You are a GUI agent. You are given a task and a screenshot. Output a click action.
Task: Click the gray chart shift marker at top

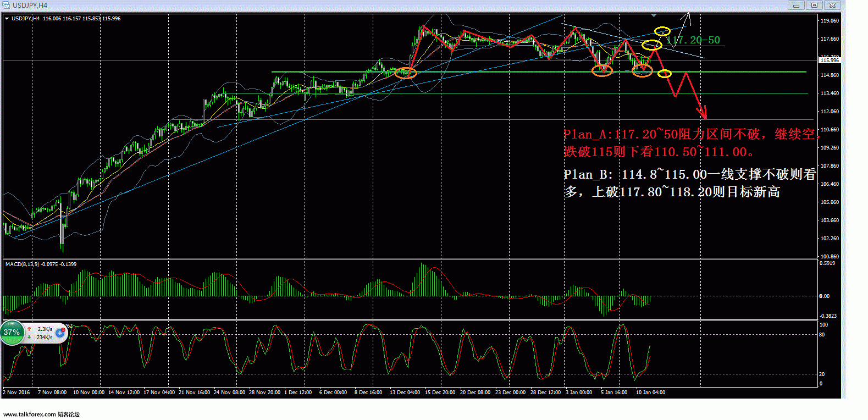(x=654, y=16)
